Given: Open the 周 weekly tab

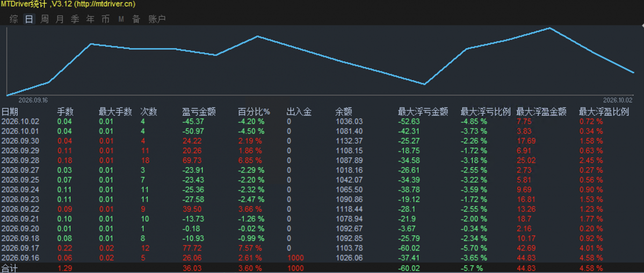Looking at the screenshot, I should 45,19.
